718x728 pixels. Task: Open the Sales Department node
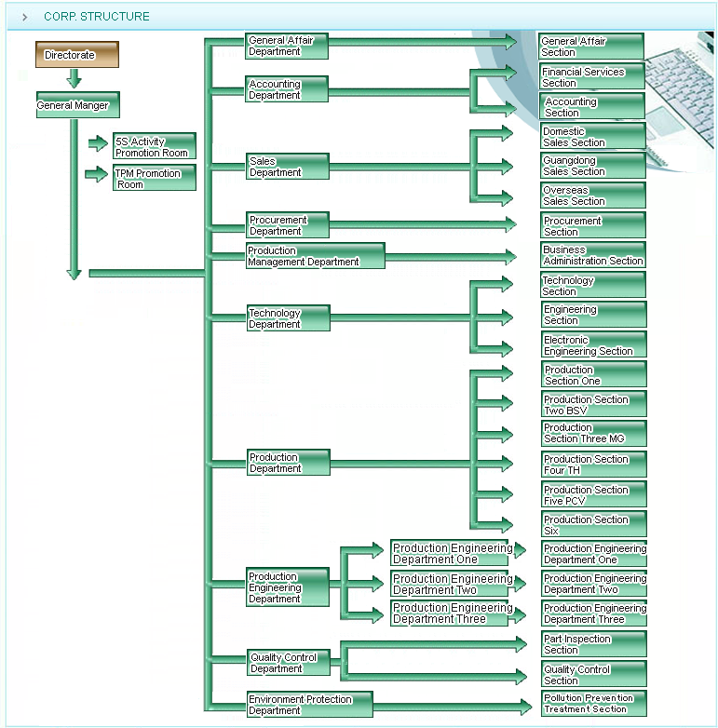click(x=287, y=167)
